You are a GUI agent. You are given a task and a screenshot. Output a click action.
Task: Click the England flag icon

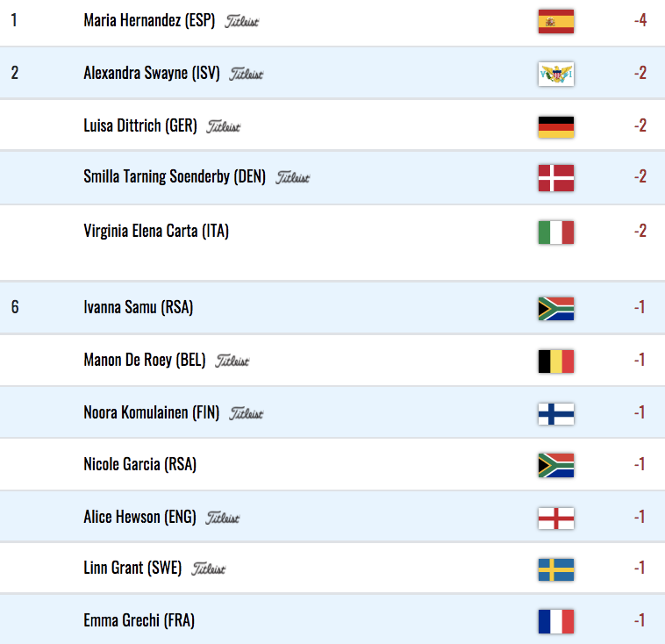556,518
